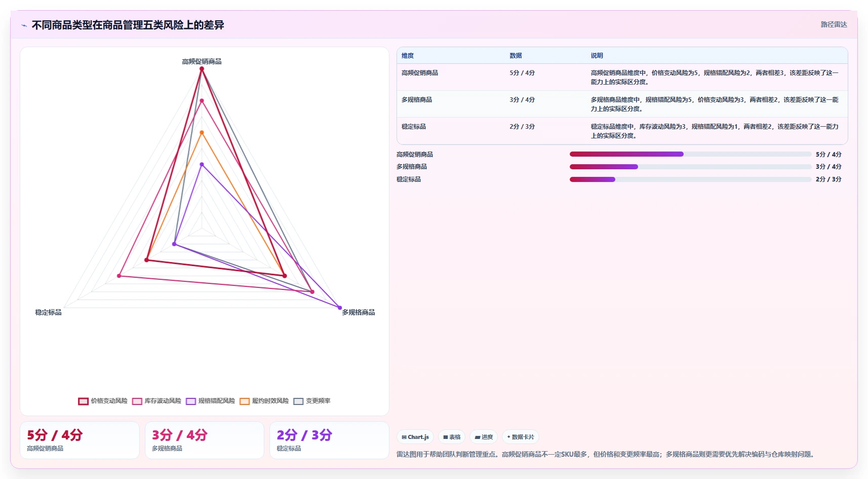This screenshot has height=479, width=868.
Task: Click the 多规格商品 progress bar
Action: pyautogui.click(x=690, y=167)
